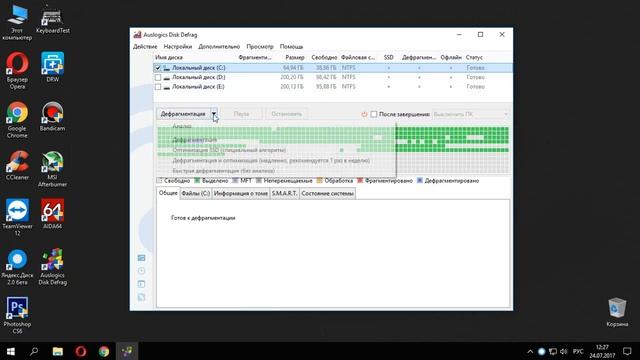Check the Локальный диск (D:) checkbox
The image size is (640, 360).
(158, 77)
